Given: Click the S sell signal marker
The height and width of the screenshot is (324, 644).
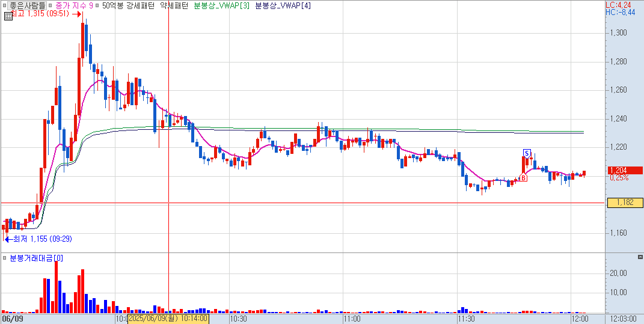Looking at the screenshot, I should click(x=527, y=153).
